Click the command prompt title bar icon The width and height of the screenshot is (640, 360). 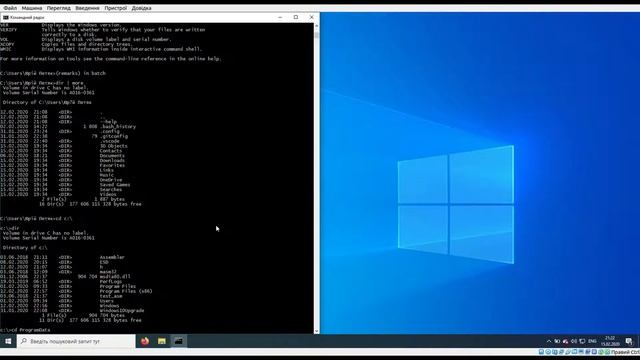coord(5,18)
